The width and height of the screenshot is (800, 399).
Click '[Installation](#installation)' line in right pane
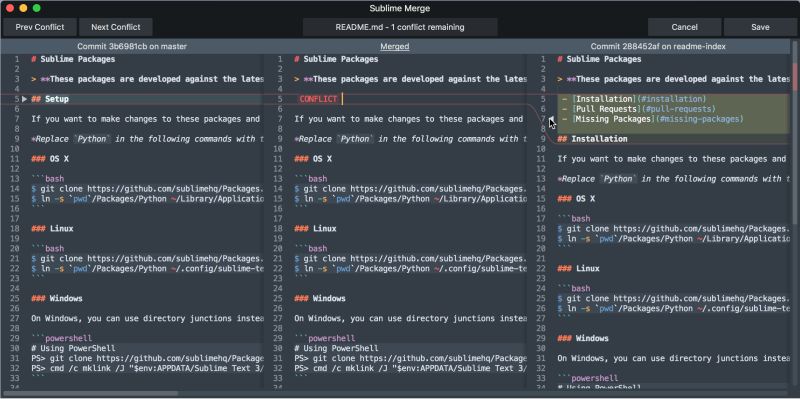(x=634, y=99)
